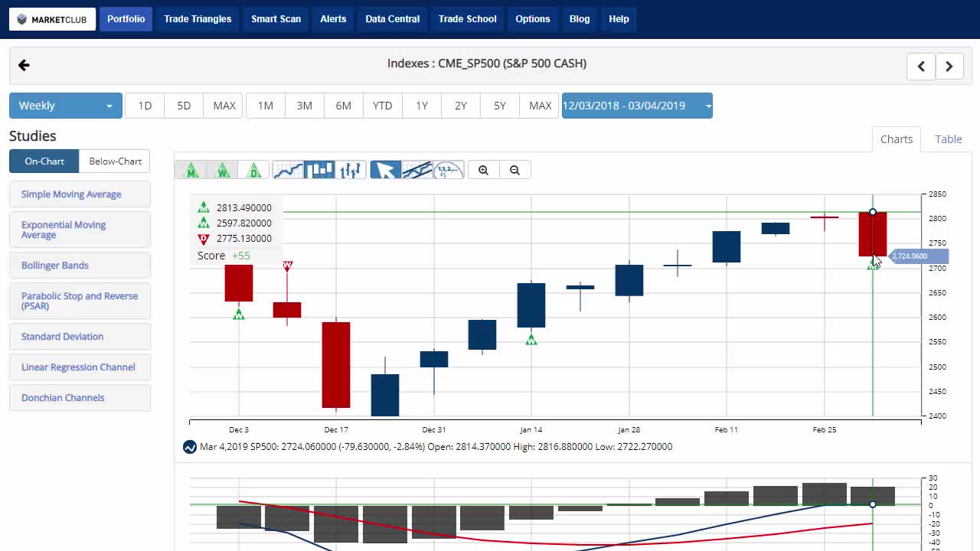This screenshot has height=551, width=980.
Task: Select the 3M range button
Action: click(x=305, y=106)
